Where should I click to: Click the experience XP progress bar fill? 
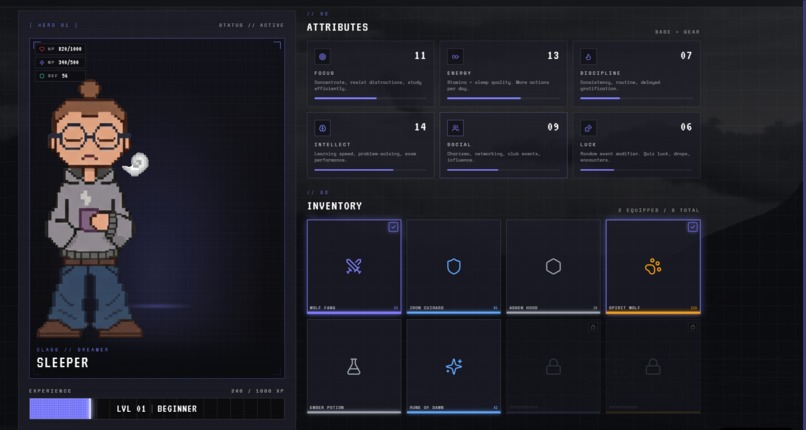pos(60,408)
